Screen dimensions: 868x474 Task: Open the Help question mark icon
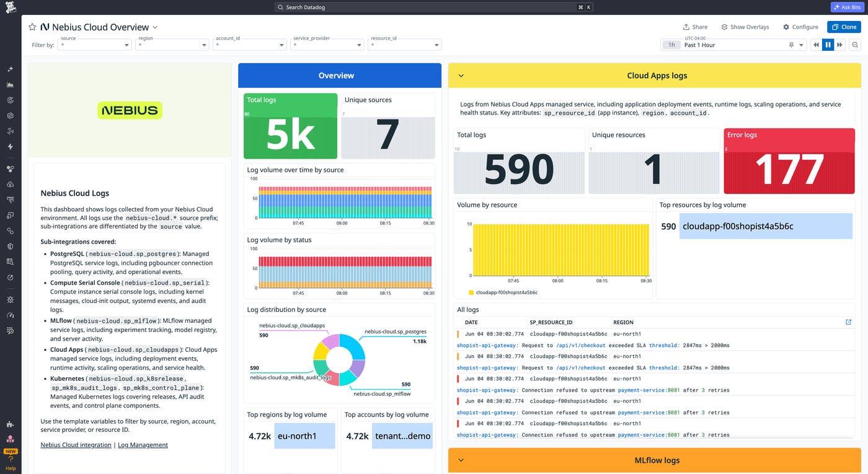[x=11, y=459]
